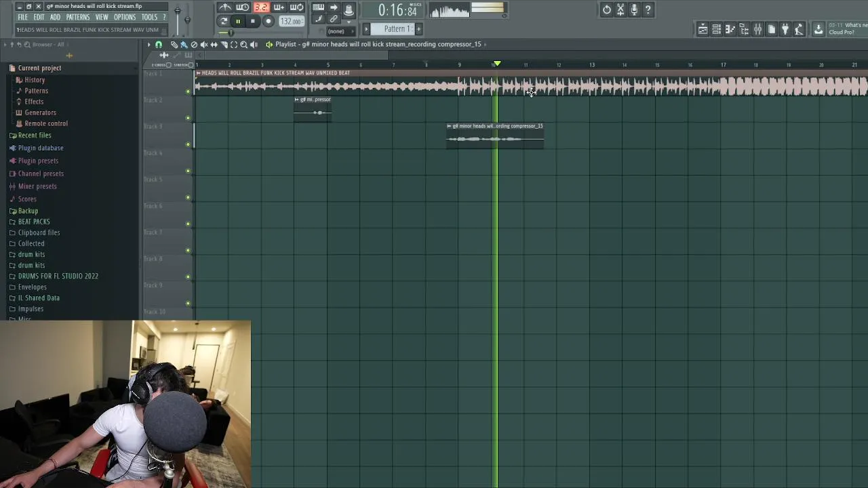The height and width of the screenshot is (488, 868).
Task: Mute Track 3 via its green dot
Action: [188, 144]
